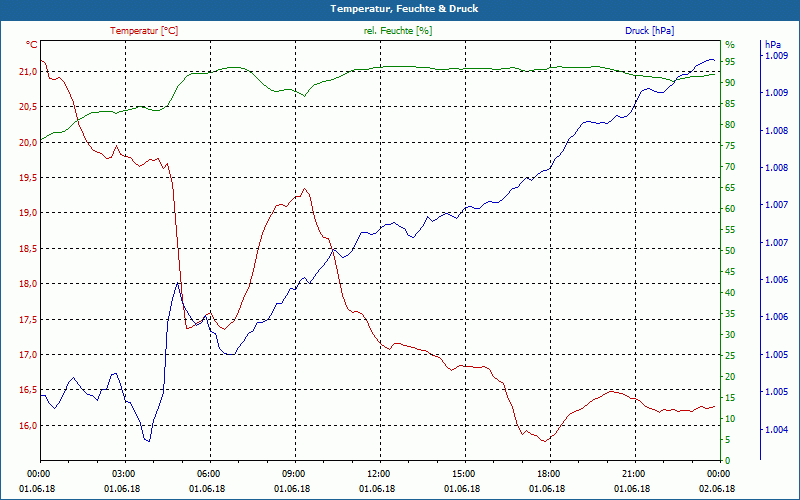Click temperature axis value '21,0'

(28, 72)
